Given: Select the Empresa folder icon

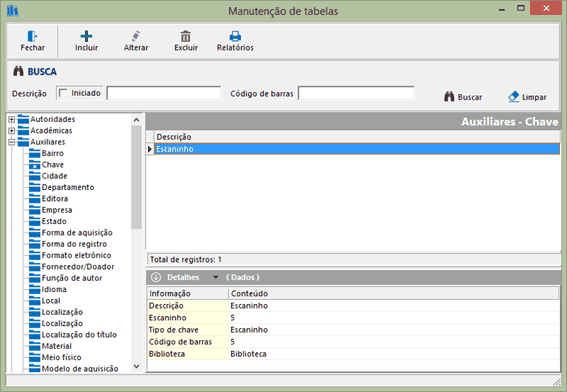Looking at the screenshot, I should tap(35, 210).
